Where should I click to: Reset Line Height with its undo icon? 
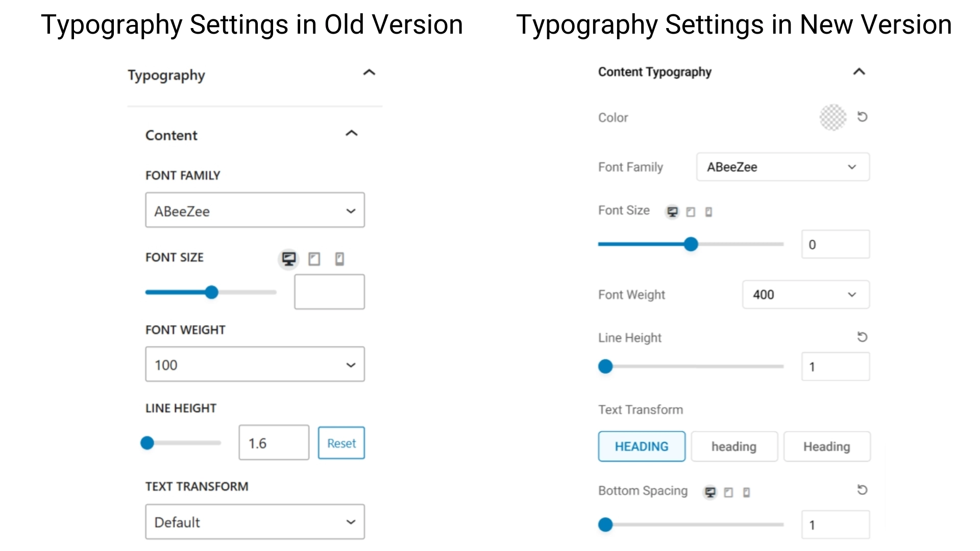862,337
